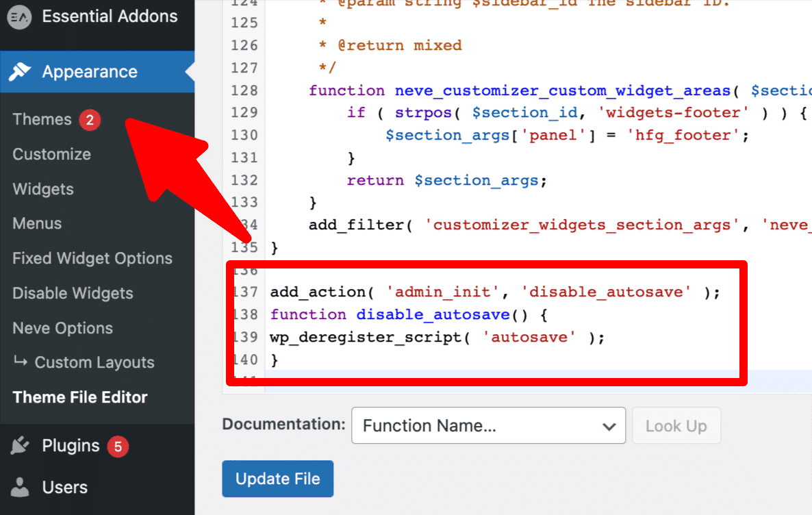812x515 pixels.
Task: Click the Plugins update badge showing 5
Action: [117, 447]
